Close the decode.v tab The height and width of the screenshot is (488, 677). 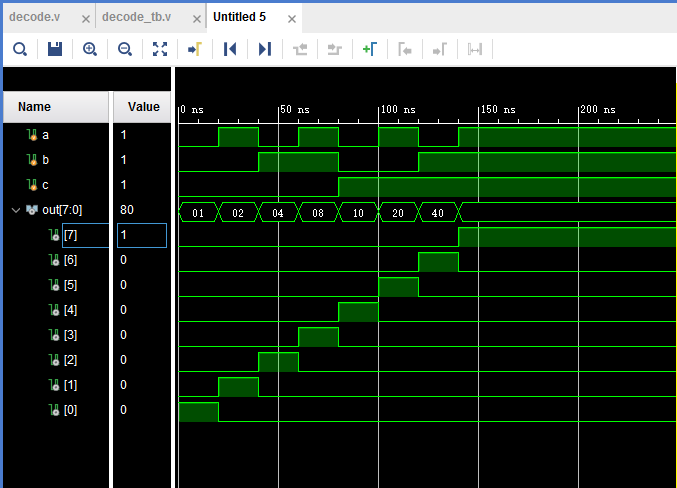(84, 19)
